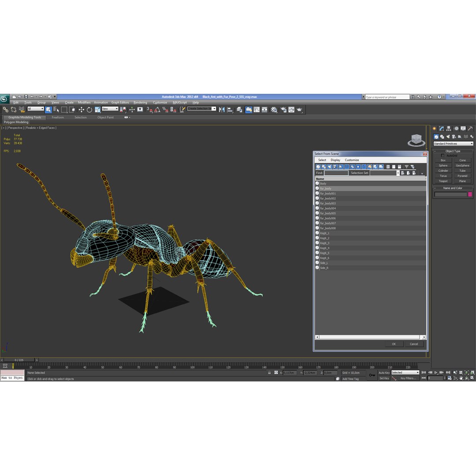Open the Graph Editors menu
Screen dimensions: 476x476
120,103
